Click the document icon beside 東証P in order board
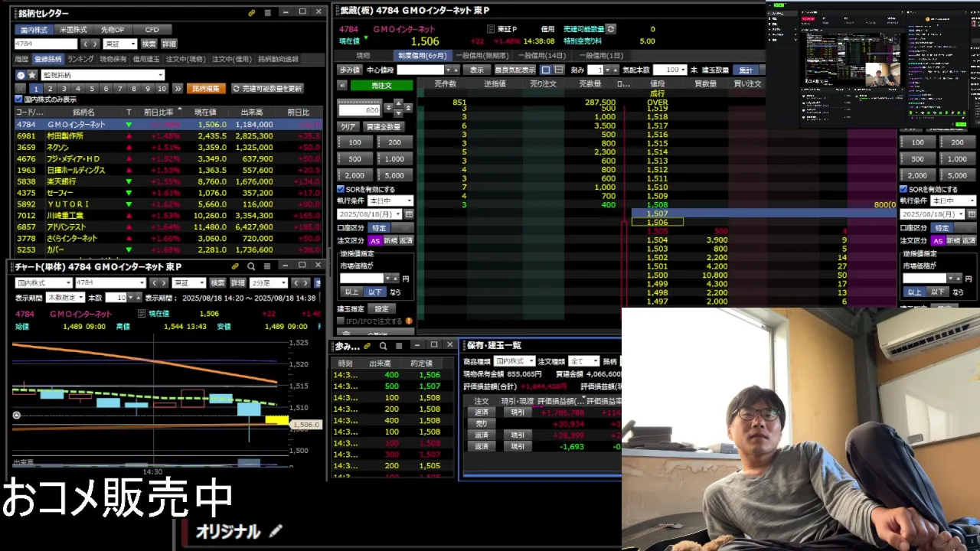The image size is (980, 551). point(491,29)
